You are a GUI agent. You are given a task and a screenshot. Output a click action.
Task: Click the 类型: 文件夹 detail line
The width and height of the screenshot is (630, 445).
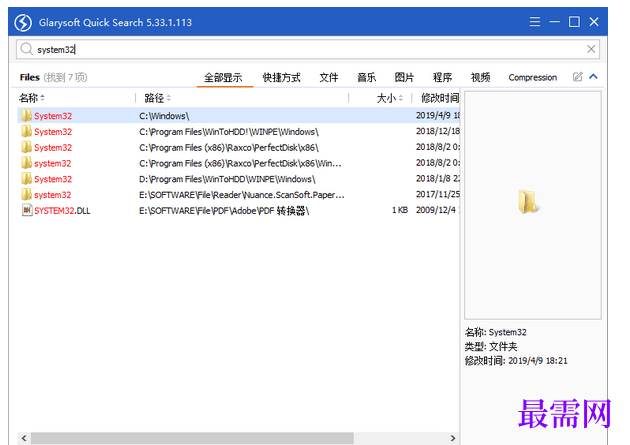(x=491, y=346)
